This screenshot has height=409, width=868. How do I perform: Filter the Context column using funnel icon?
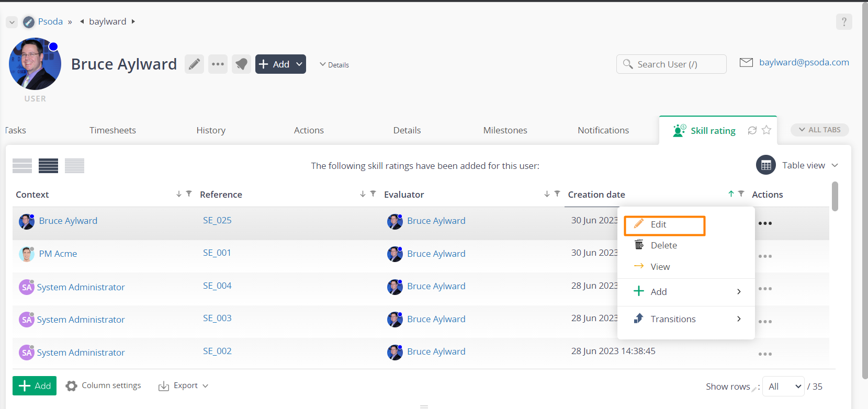pyautogui.click(x=189, y=194)
